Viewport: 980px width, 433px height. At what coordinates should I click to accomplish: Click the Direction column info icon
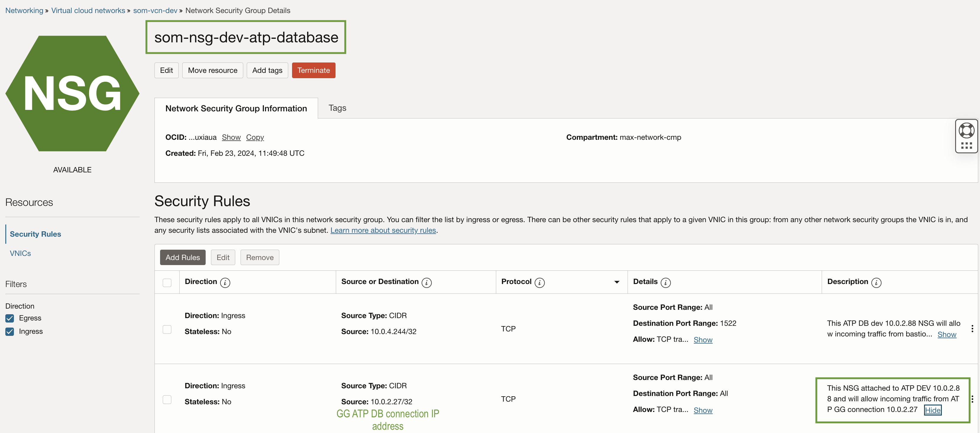(225, 283)
